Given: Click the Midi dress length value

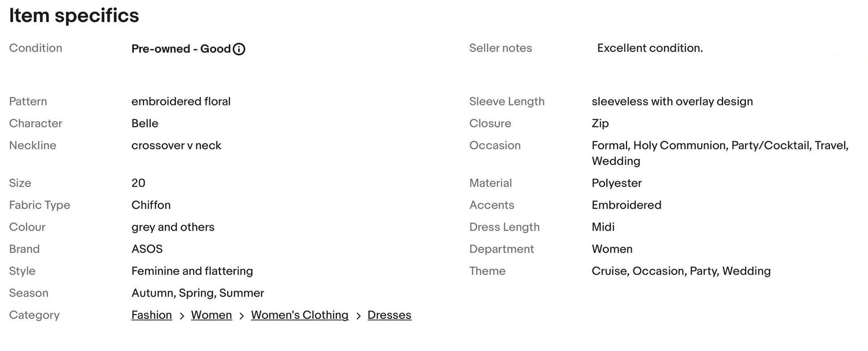Looking at the screenshot, I should click(x=603, y=227).
